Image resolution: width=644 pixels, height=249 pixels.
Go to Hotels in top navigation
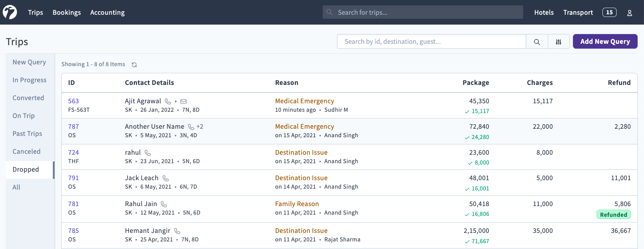pyautogui.click(x=544, y=13)
